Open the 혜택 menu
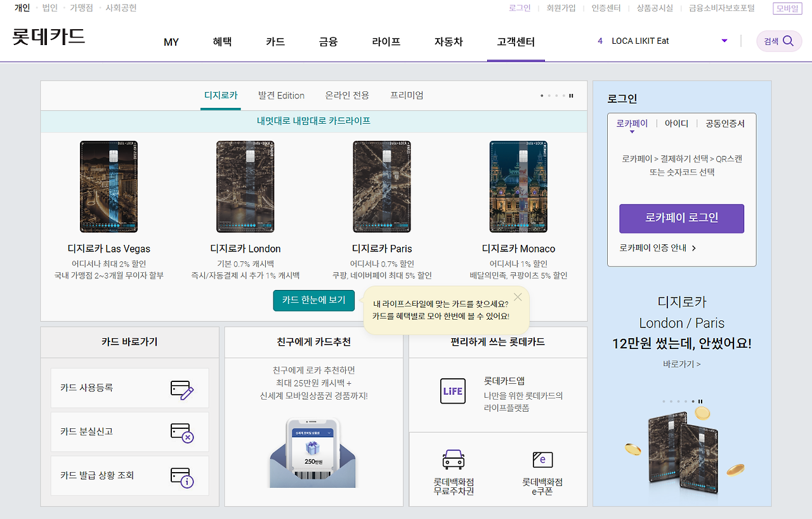The width and height of the screenshot is (812, 519). 222,42
